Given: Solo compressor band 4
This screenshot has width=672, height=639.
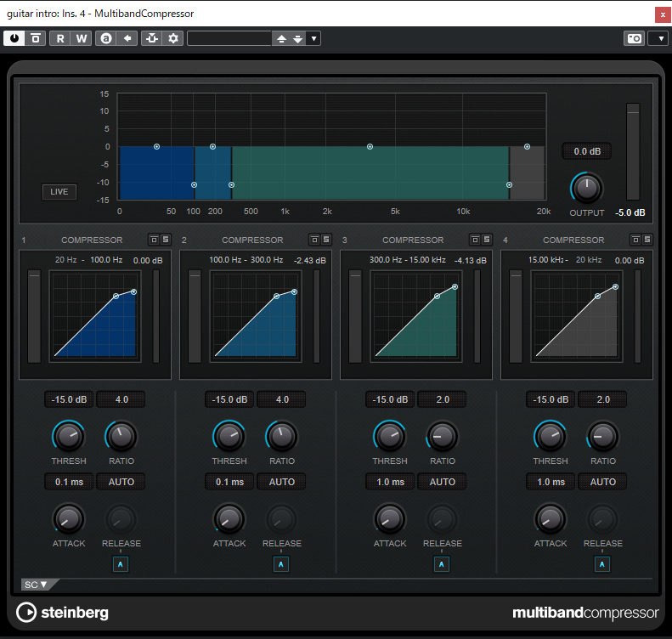Looking at the screenshot, I should [x=647, y=240].
